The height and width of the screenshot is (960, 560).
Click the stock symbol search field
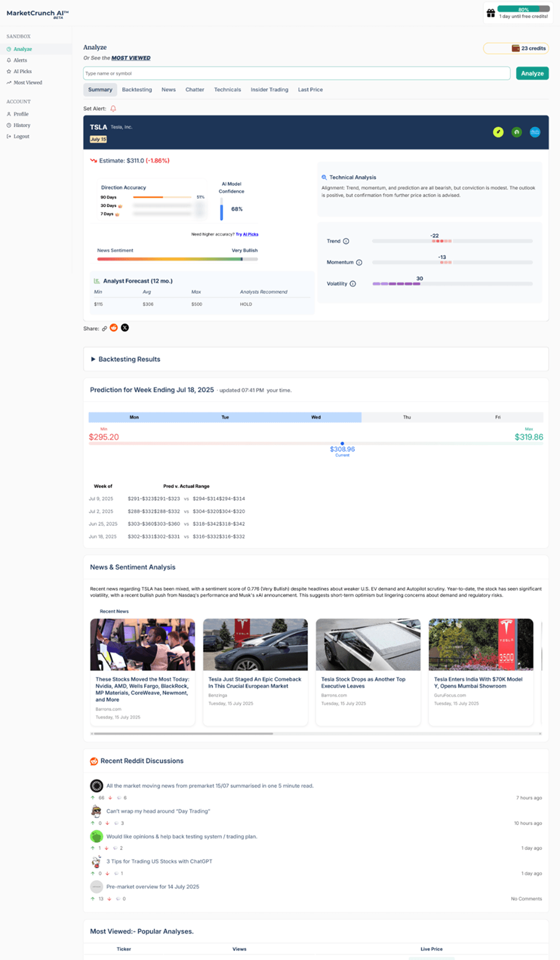tap(296, 73)
